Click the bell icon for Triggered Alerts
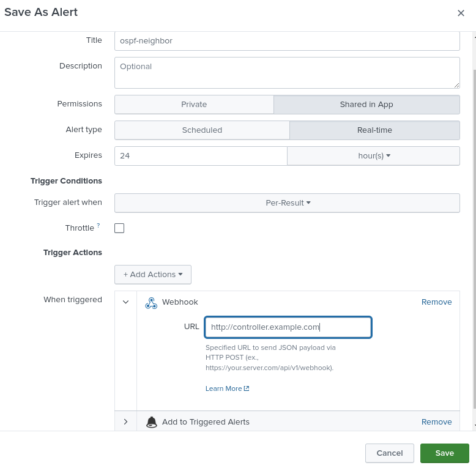This screenshot has width=476, height=468. point(151,422)
